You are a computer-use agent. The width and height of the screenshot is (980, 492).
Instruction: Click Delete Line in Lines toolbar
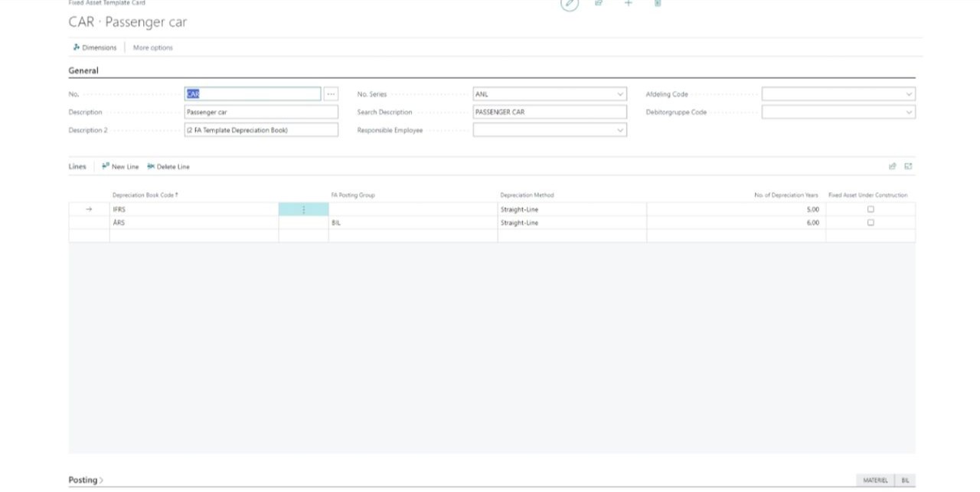pos(168,166)
